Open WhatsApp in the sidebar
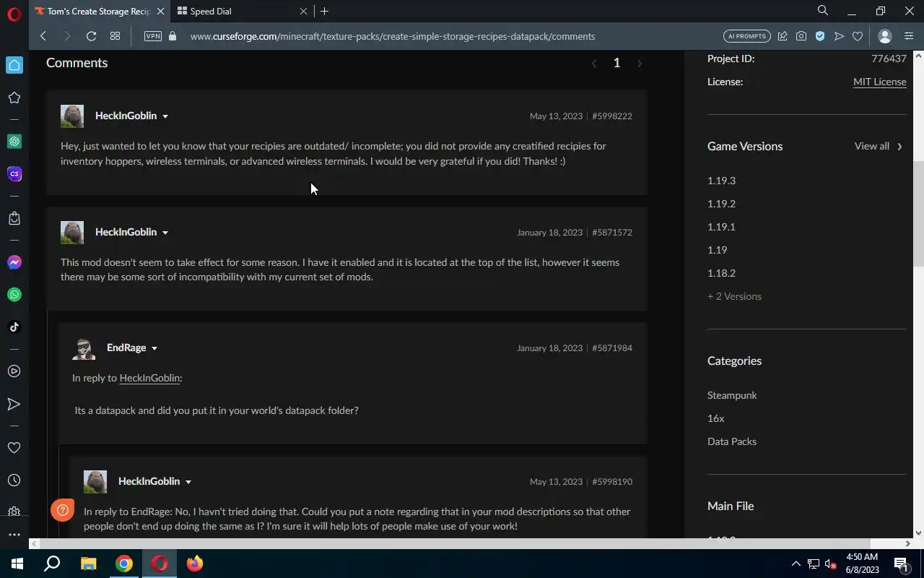This screenshot has width=924, height=578. point(14,295)
